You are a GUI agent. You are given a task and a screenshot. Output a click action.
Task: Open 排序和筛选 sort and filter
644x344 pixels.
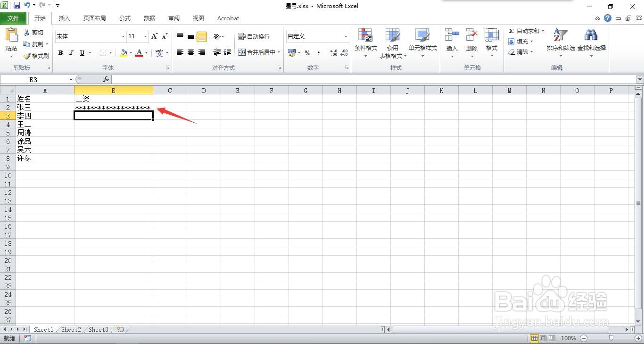561,42
